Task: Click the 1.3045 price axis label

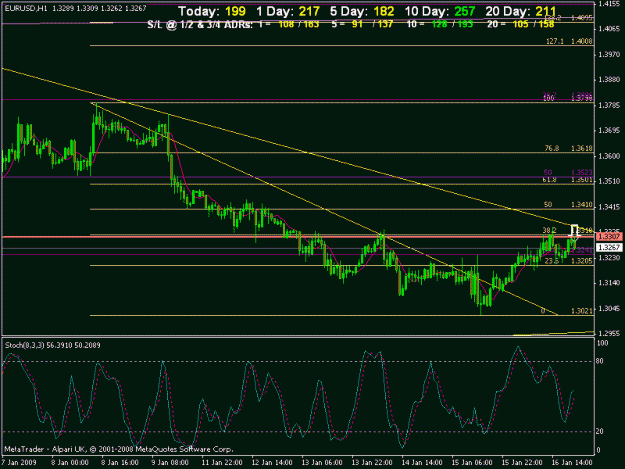Action: [x=609, y=308]
